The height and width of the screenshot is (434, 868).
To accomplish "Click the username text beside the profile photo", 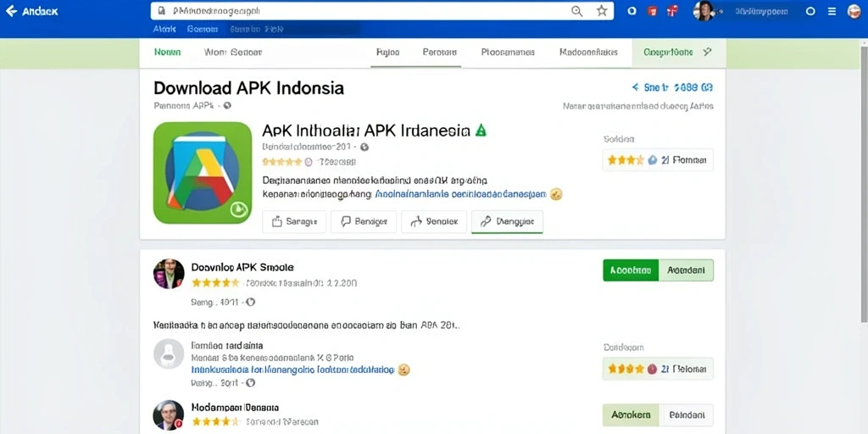I will click(761, 11).
